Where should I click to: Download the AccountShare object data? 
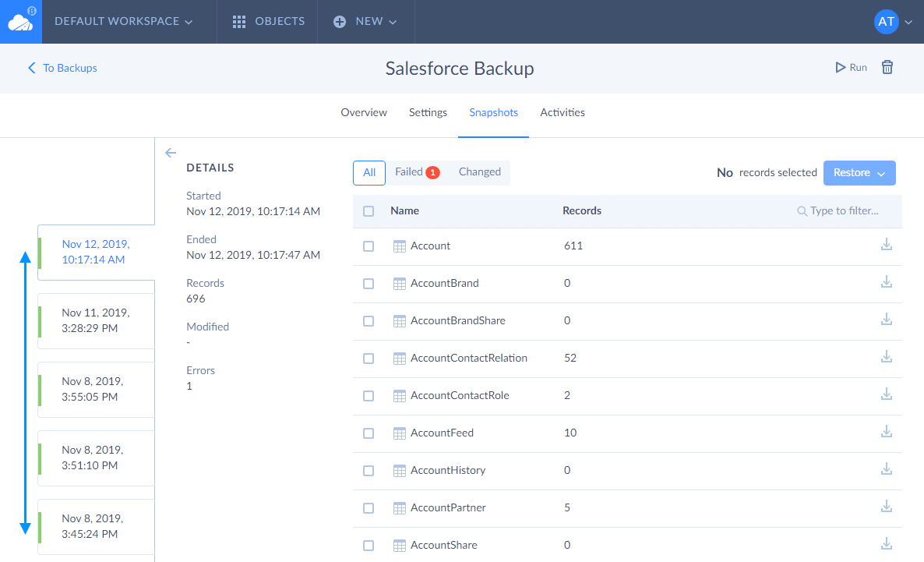887,544
